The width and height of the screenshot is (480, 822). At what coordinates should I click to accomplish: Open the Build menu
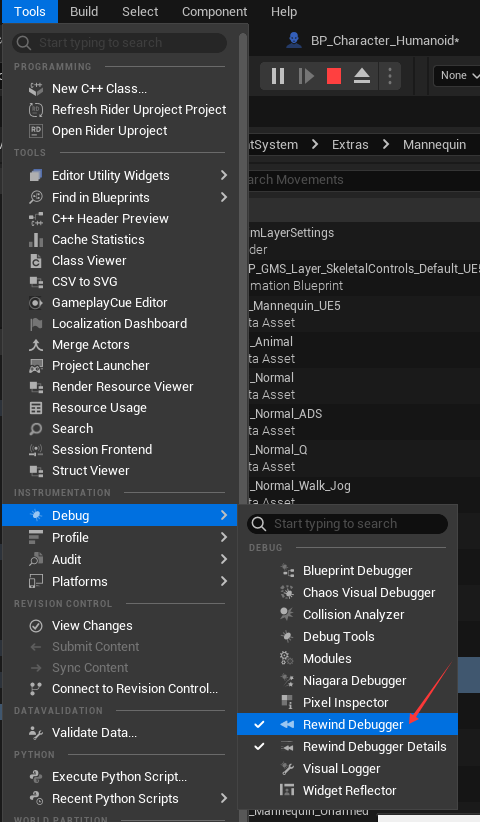[x=84, y=12]
